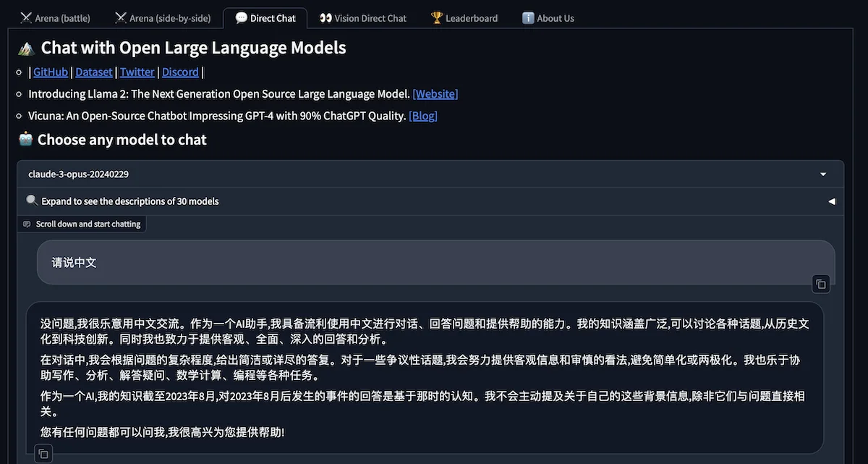Open the Discord link
Image resolution: width=868 pixels, height=464 pixels.
click(180, 72)
